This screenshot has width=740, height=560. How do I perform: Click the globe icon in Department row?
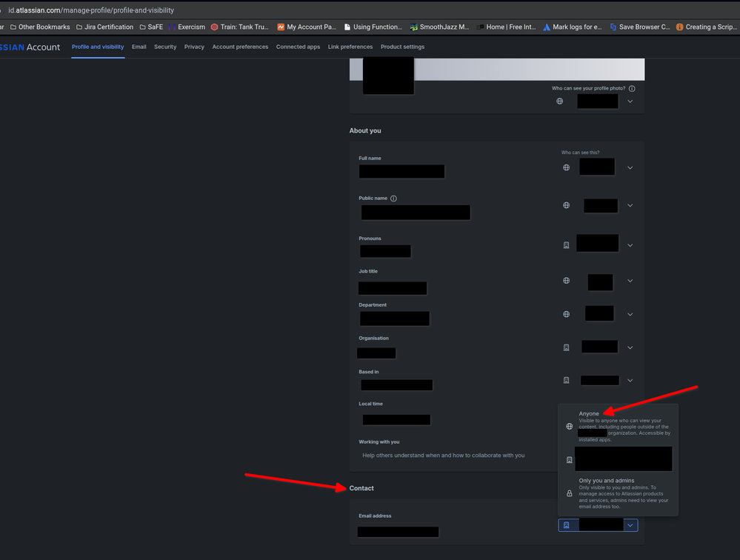[x=567, y=314]
